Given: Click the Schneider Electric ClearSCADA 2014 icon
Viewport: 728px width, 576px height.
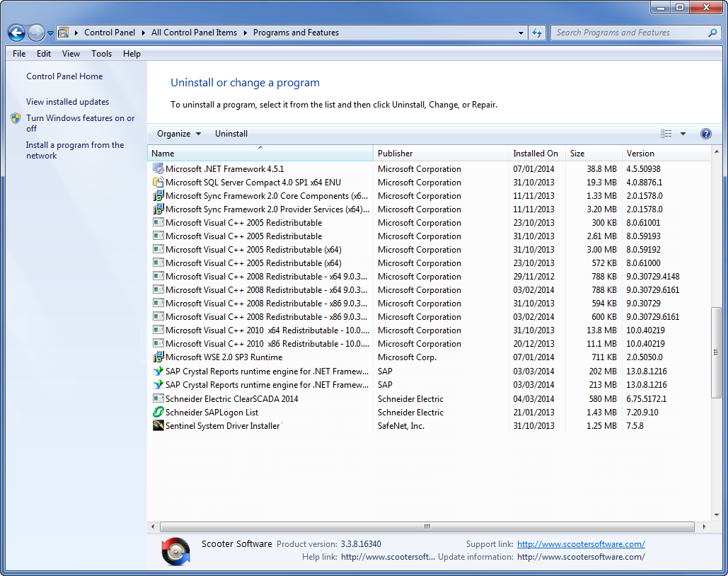Looking at the screenshot, I should tap(158, 398).
